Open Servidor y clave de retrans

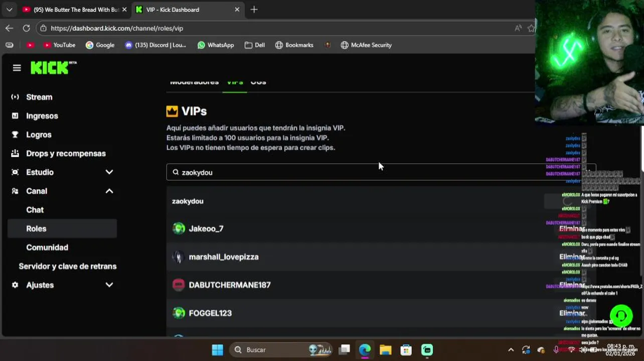[x=68, y=266]
